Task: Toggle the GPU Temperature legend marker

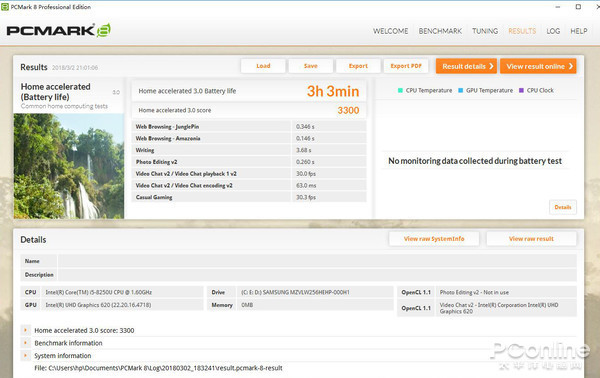Action: [x=461, y=90]
